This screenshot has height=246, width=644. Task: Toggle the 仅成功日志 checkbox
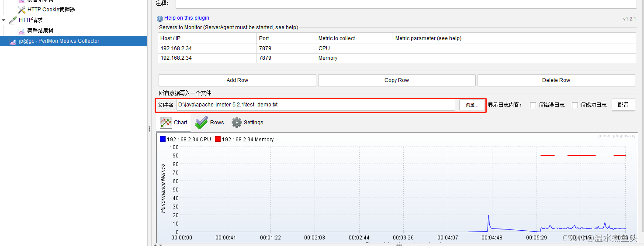(575, 105)
